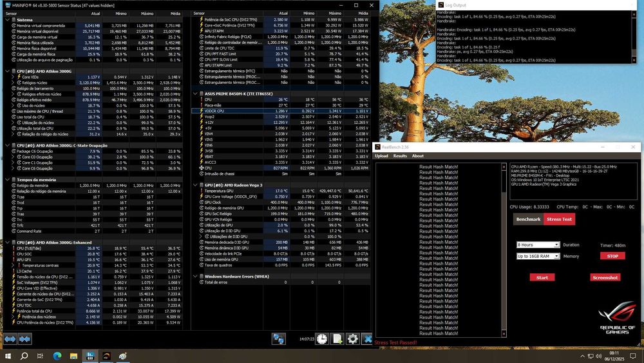Launch Microsoft Edge from taskbar
Image resolution: width=644 pixels, height=363 pixels.
click(x=57, y=356)
